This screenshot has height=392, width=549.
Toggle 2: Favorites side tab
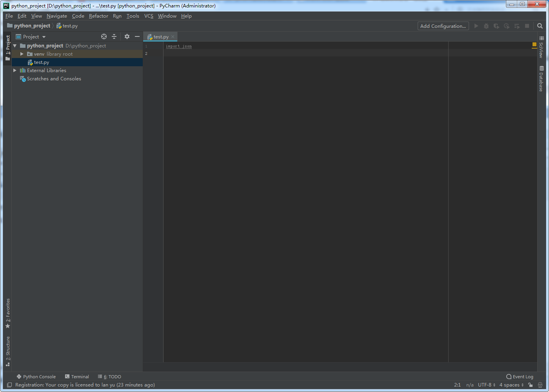(7, 313)
